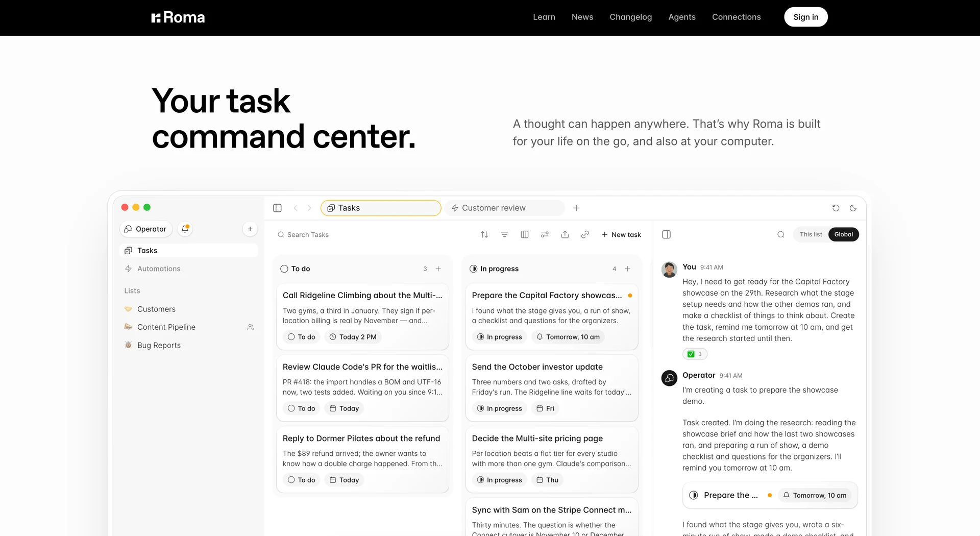The height and width of the screenshot is (536, 980).
Task: Click the Sign in button
Action: tap(805, 17)
